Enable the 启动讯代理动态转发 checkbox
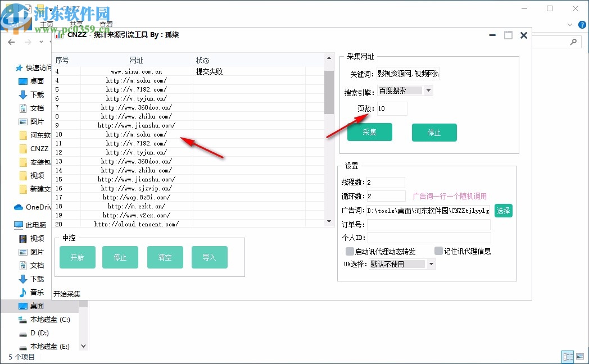This screenshot has width=589, height=364. (350, 251)
